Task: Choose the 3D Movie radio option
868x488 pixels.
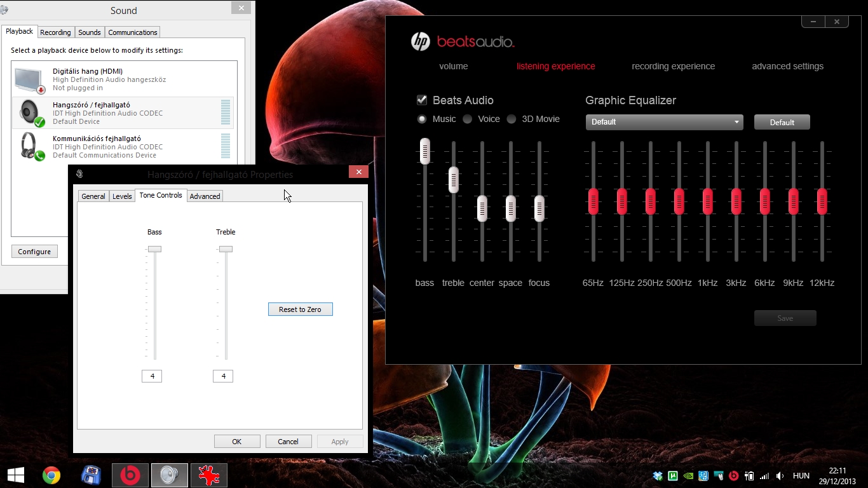Action: tap(512, 119)
